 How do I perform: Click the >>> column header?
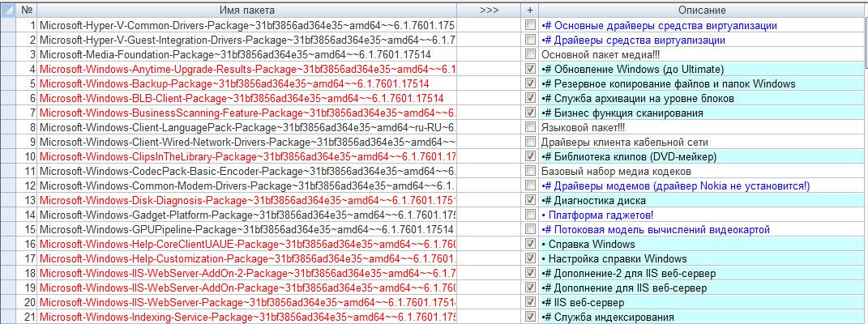(x=489, y=10)
